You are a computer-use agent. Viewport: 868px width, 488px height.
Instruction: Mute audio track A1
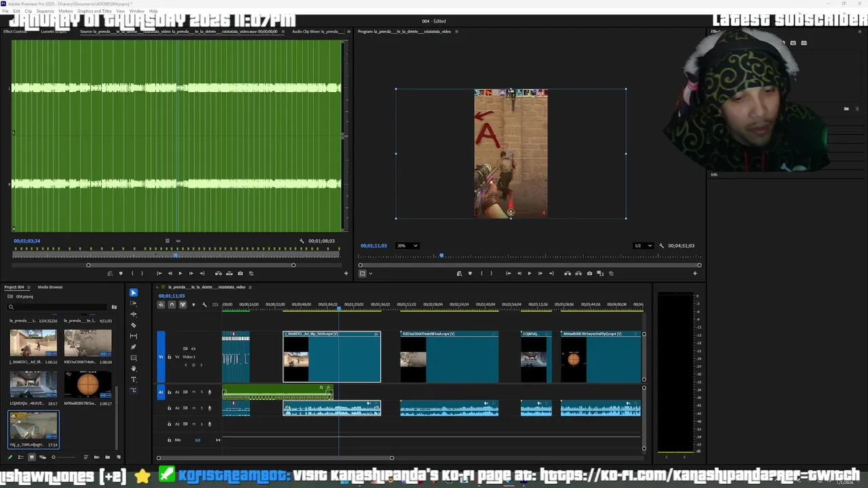pos(193,392)
